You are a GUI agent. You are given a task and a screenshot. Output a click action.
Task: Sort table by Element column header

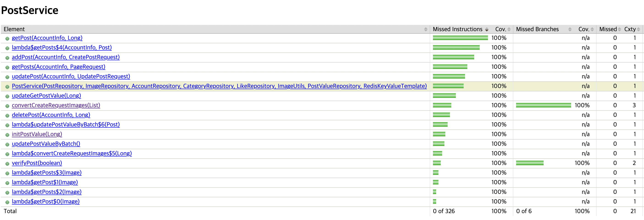coord(215,29)
